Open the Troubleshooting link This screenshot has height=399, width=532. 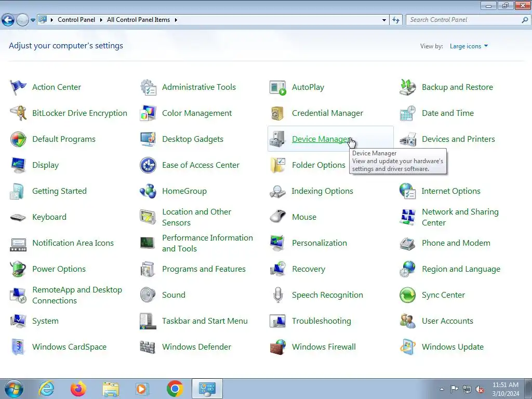coord(321,321)
